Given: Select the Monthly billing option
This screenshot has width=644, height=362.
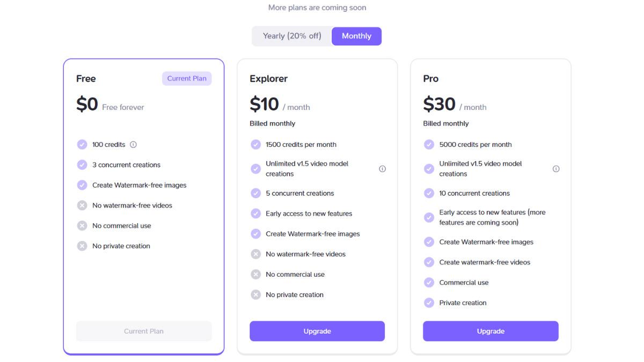Looking at the screenshot, I should (356, 36).
